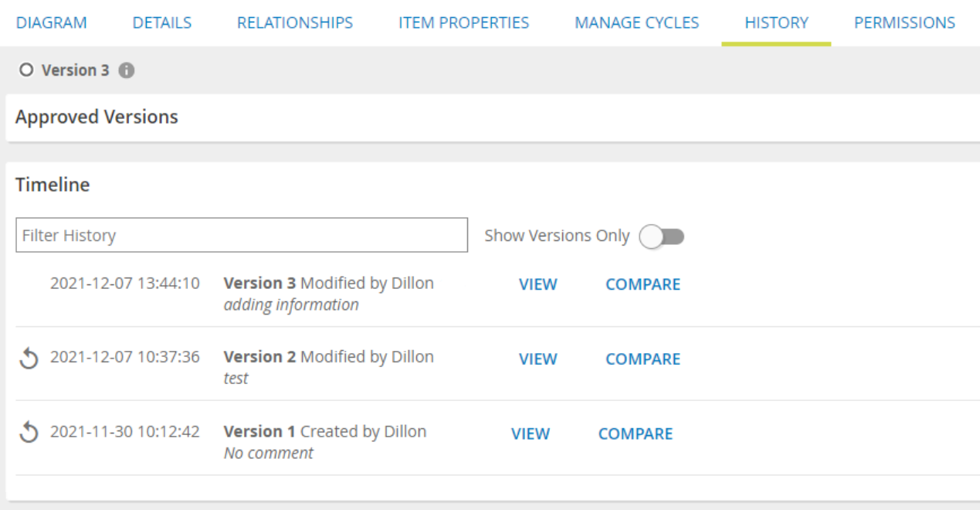Switch to the Details tab
Screen dimensions: 980x510
(162, 22)
